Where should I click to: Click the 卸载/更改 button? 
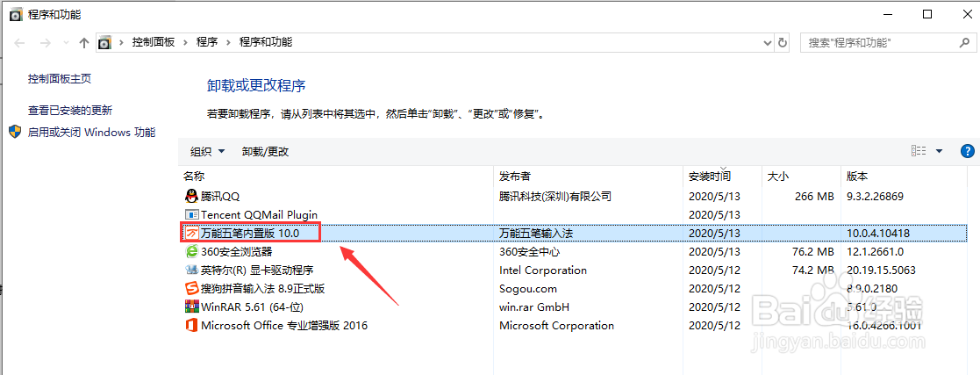click(x=265, y=151)
